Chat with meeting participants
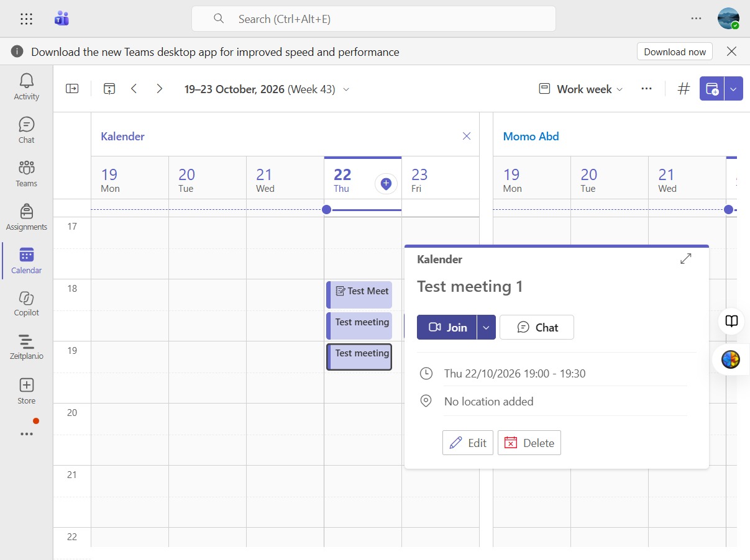The width and height of the screenshot is (750, 560). (537, 327)
